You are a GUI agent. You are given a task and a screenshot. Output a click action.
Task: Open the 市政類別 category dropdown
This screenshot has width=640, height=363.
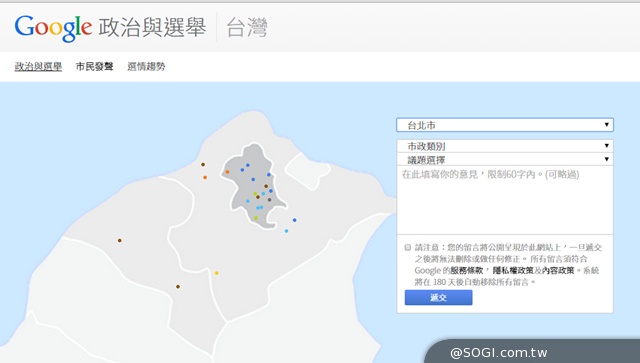click(505, 146)
